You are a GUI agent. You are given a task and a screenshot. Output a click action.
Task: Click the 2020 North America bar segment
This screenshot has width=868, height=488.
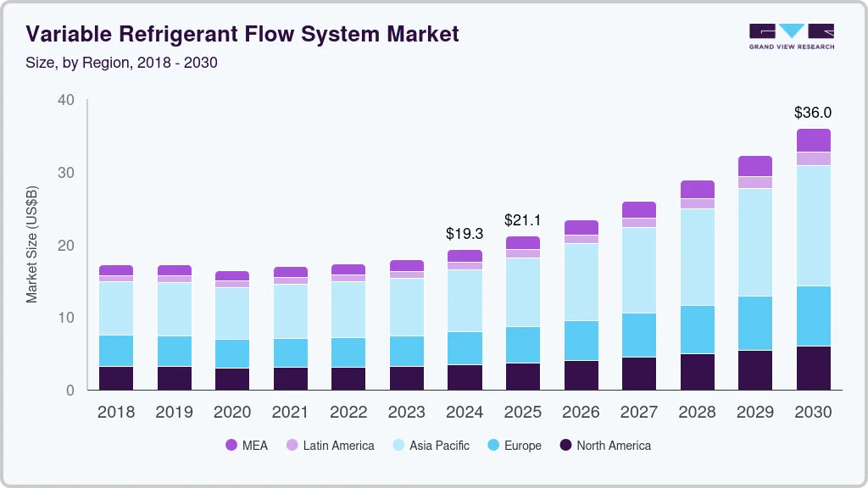coord(232,379)
